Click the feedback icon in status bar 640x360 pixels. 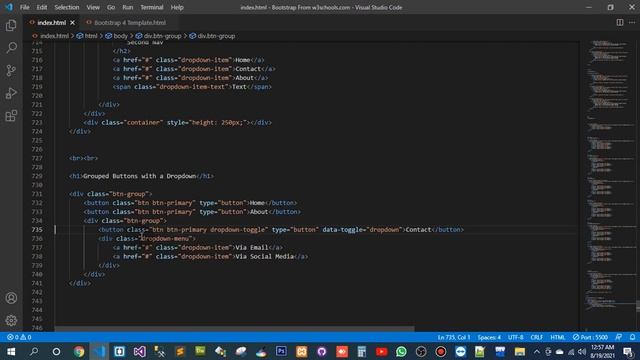(619, 337)
